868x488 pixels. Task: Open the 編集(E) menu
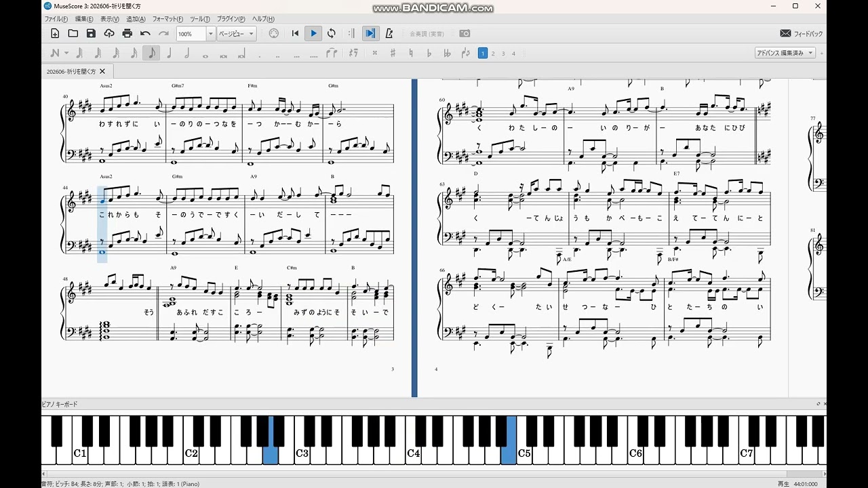pyautogui.click(x=84, y=19)
